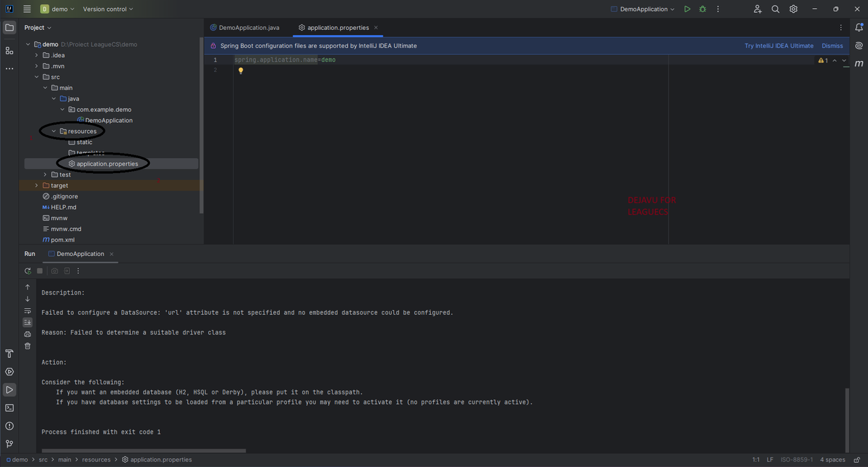
Task: Collapse the resources folder
Action: point(54,131)
